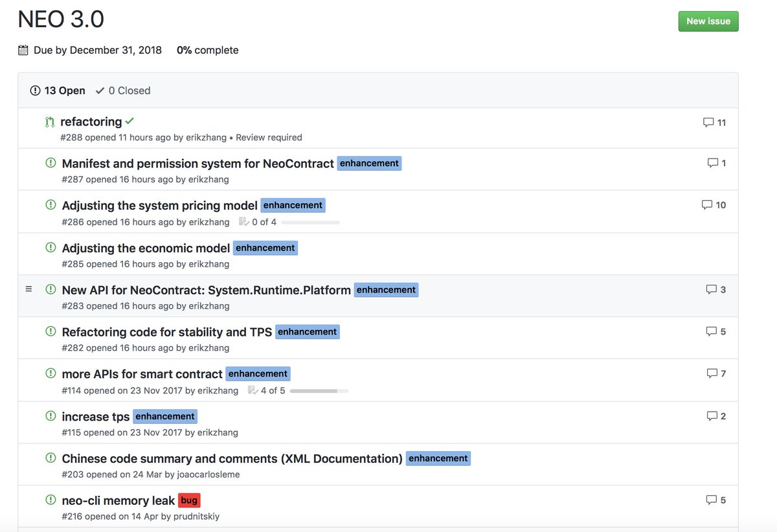Image resolution: width=777 pixels, height=532 pixels.
Task: Click open-issue icon beside more APIs for smart contract
Action: pos(51,373)
